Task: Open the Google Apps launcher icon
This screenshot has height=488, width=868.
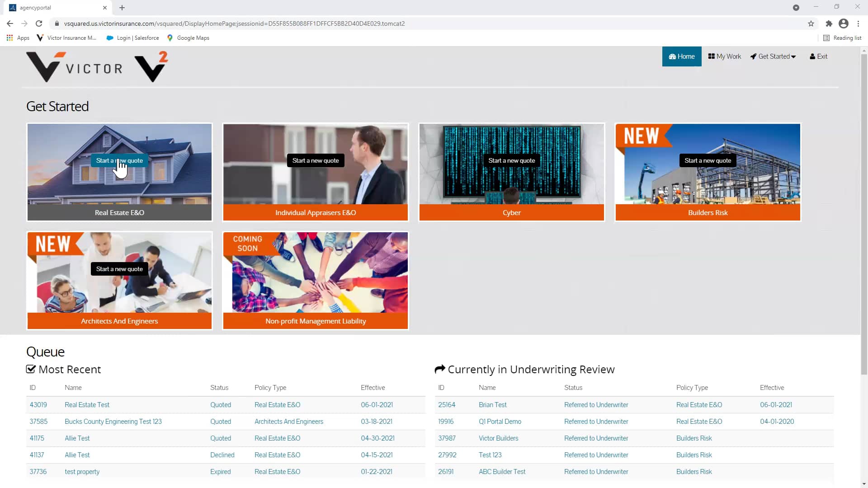Action: point(9,38)
